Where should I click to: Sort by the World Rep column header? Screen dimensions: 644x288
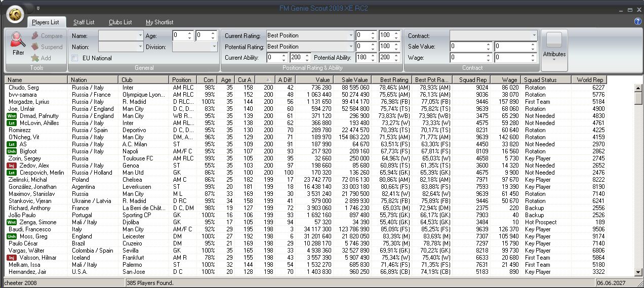tap(588, 79)
